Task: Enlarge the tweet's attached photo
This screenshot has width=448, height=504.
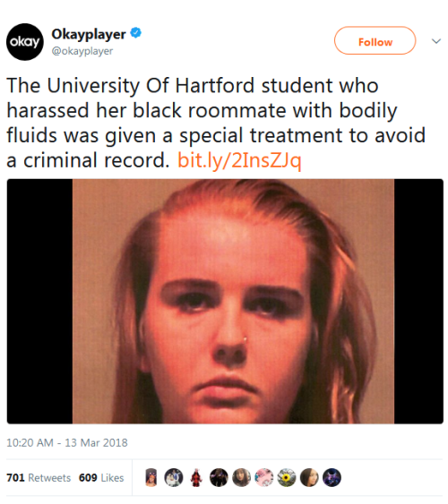Action: tap(225, 301)
